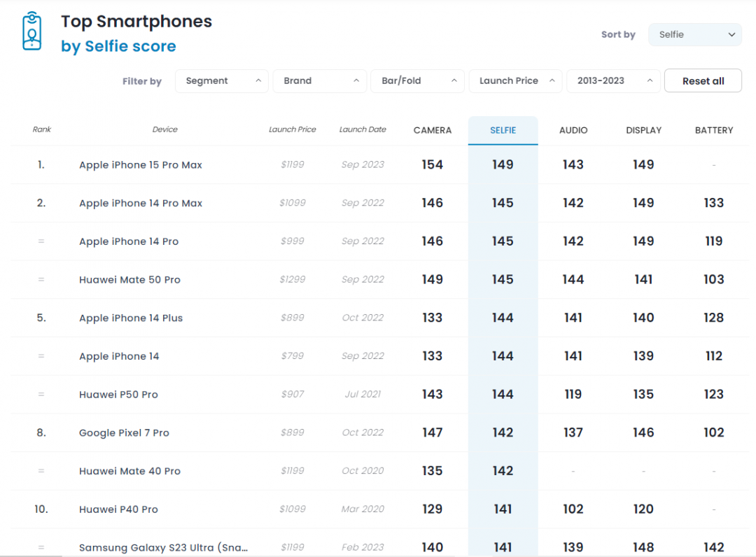Select the BATTERY column header

coord(714,130)
